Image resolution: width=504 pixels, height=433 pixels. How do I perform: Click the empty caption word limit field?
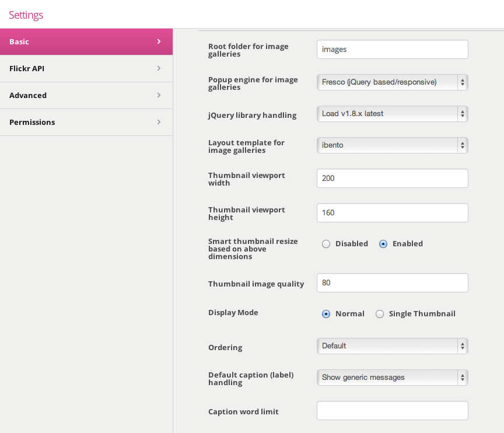click(x=393, y=410)
